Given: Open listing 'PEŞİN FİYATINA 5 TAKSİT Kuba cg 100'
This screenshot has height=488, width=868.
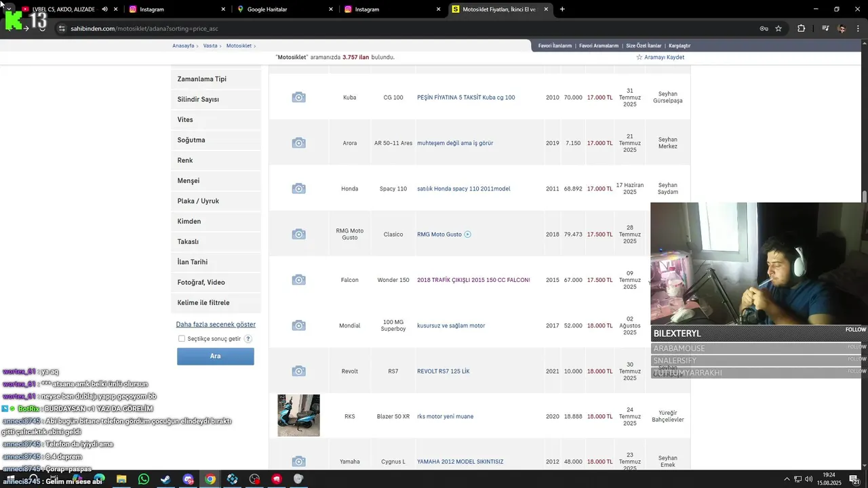Looking at the screenshot, I should pyautogui.click(x=466, y=98).
